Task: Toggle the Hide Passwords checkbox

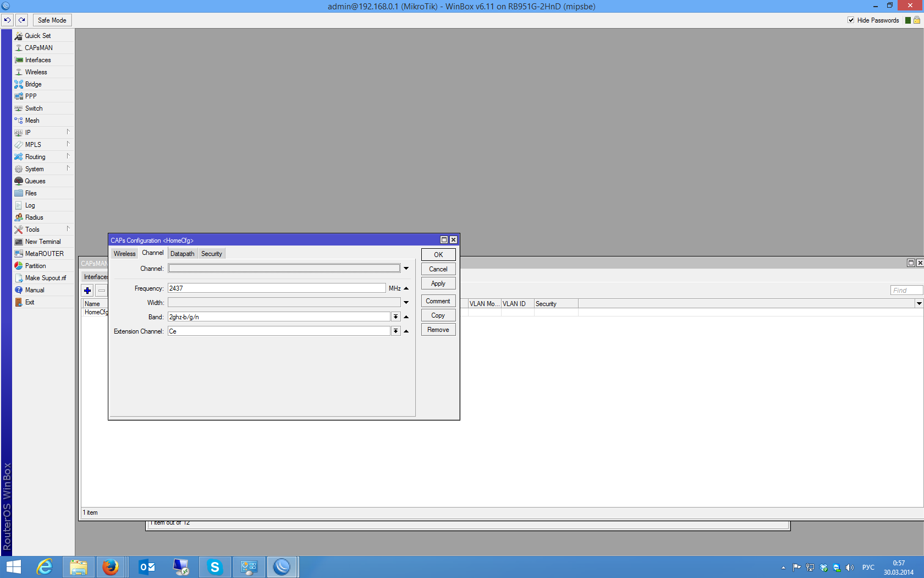Action: tap(851, 20)
